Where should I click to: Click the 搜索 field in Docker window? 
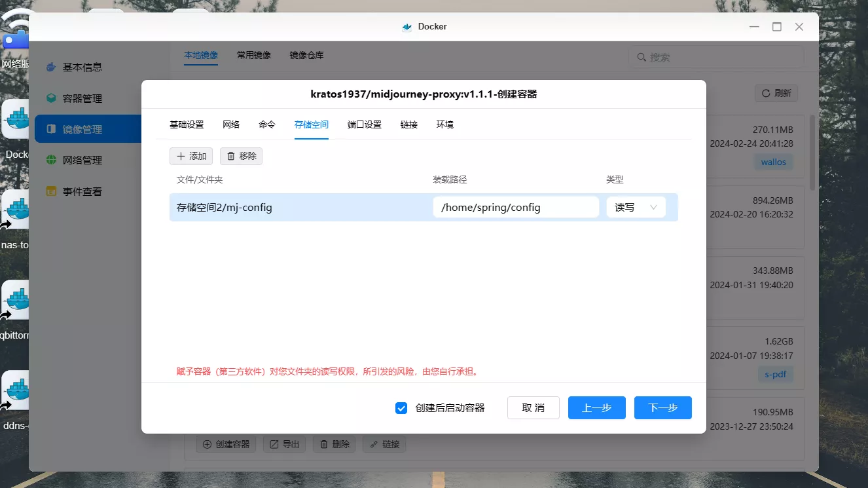tap(716, 57)
